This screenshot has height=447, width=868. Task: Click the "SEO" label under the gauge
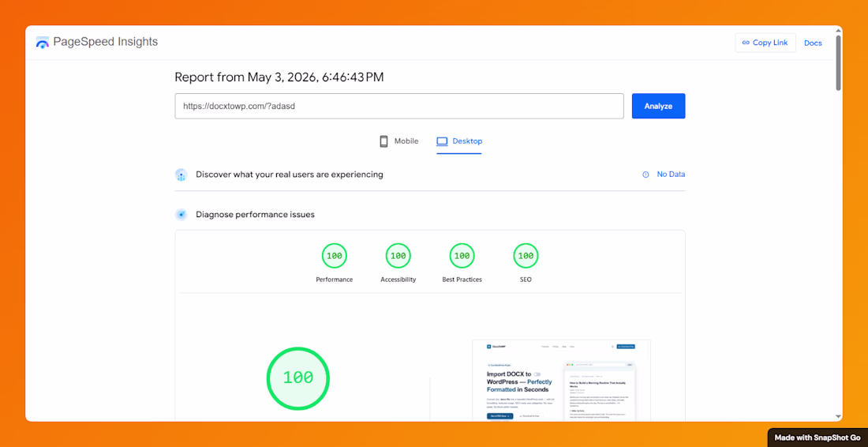click(x=526, y=280)
